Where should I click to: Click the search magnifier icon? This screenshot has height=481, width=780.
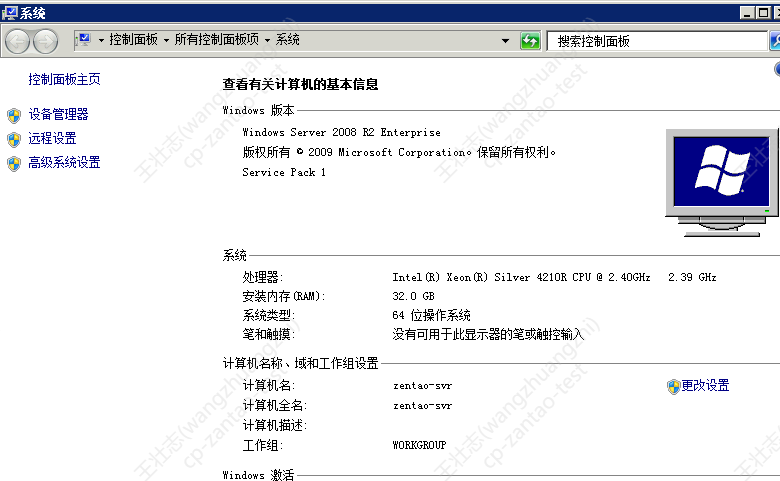(775, 41)
